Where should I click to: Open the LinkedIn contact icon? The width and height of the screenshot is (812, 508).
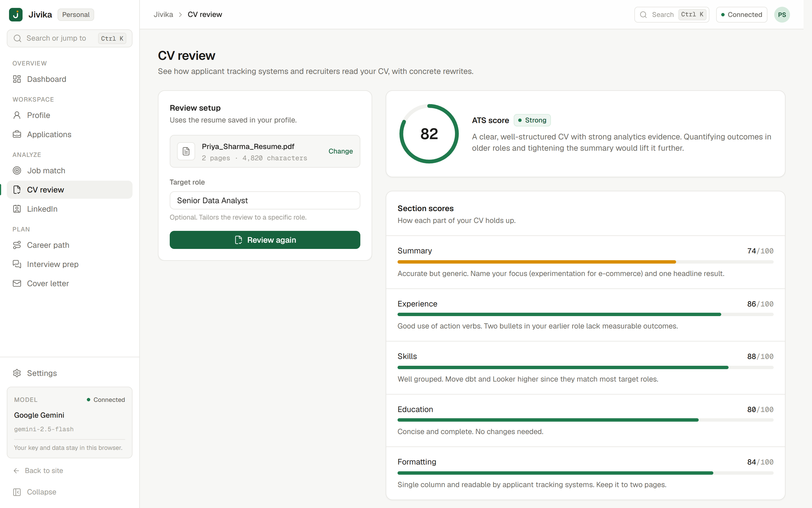pos(17,209)
